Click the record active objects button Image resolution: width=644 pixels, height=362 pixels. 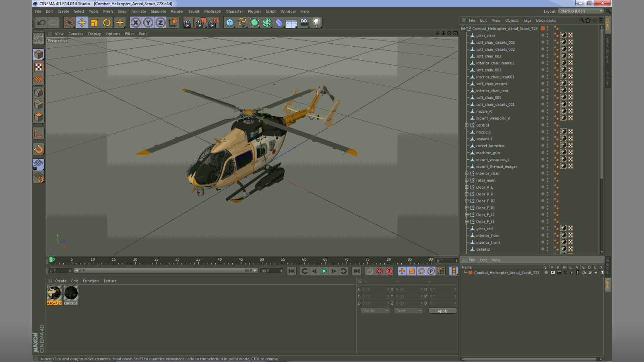369,271
